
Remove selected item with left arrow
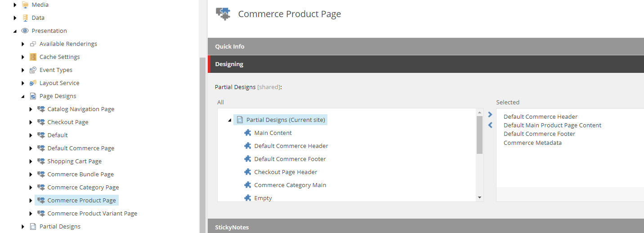[490, 125]
